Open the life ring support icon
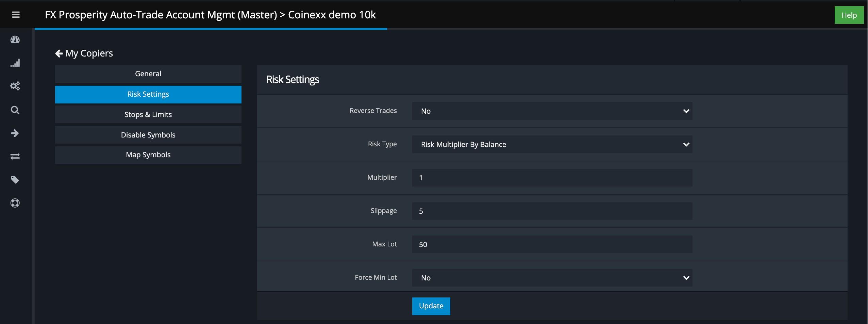 tap(15, 203)
